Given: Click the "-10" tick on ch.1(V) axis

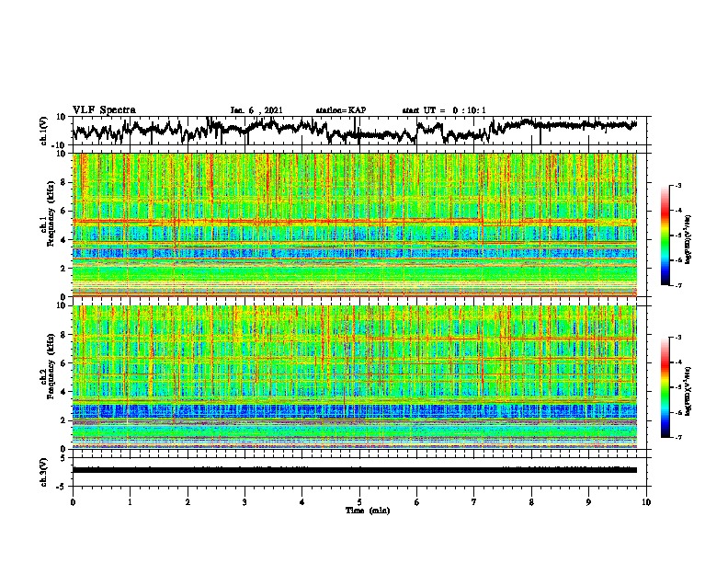Looking at the screenshot, I should pyautogui.click(x=60, y=144).
